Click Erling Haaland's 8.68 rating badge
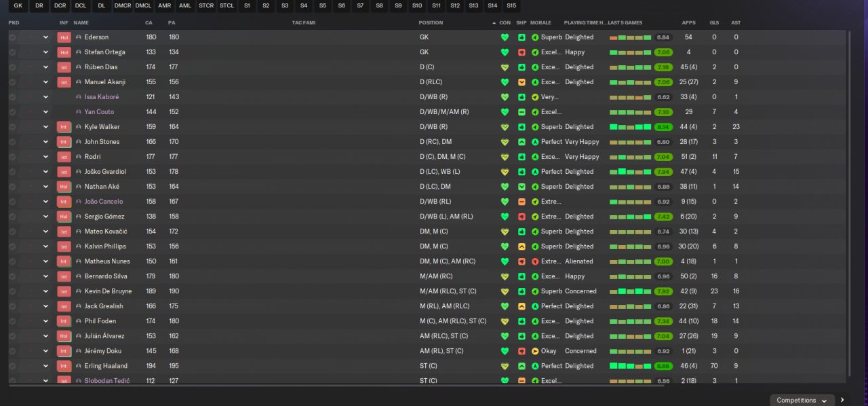 point(663,366)
